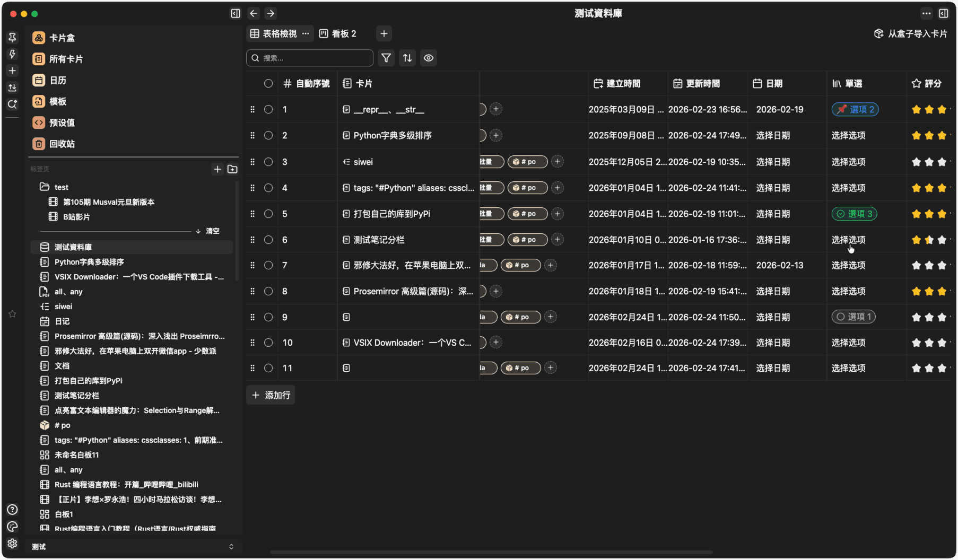958x560 pixels.
Task: Open the import/export arrows icon in left rail
Action: coord(12,87)
